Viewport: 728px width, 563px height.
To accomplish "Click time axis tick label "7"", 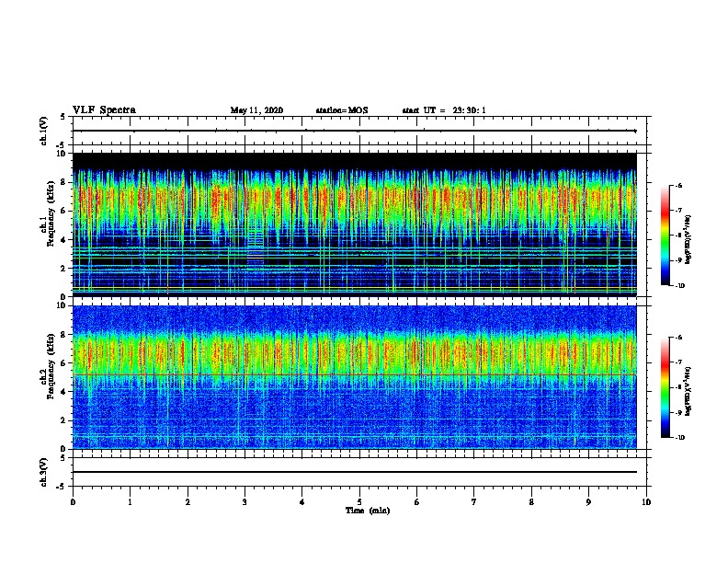I will pos(474,502).
